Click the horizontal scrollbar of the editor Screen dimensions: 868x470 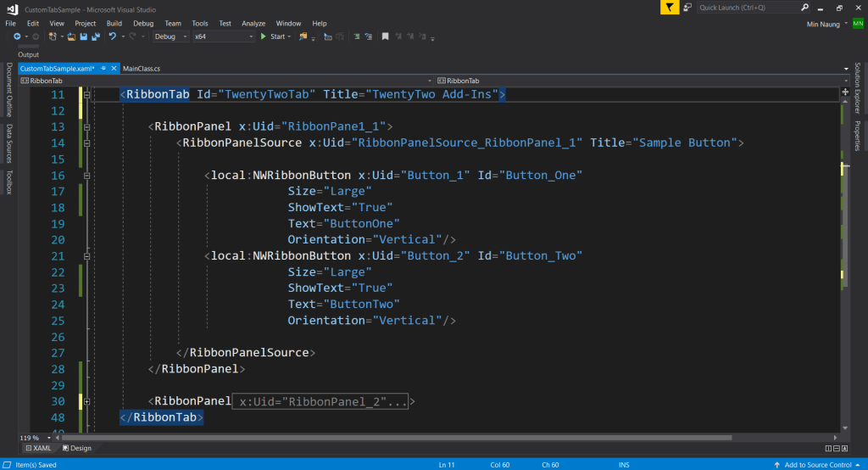424,438
